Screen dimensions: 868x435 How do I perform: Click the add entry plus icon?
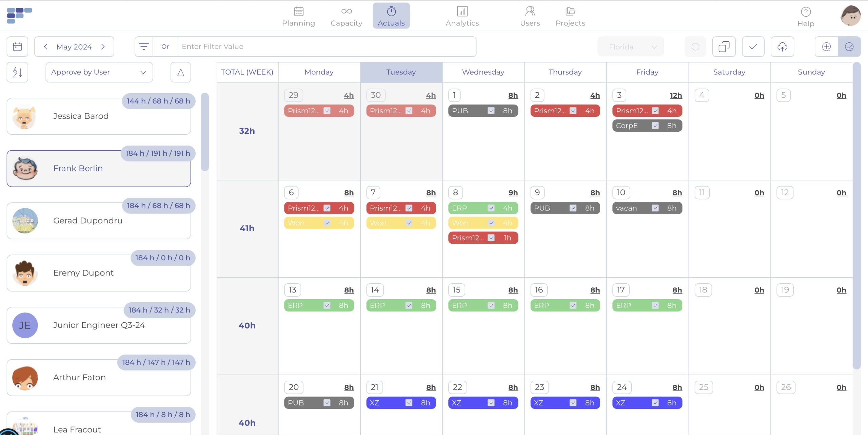826,46
